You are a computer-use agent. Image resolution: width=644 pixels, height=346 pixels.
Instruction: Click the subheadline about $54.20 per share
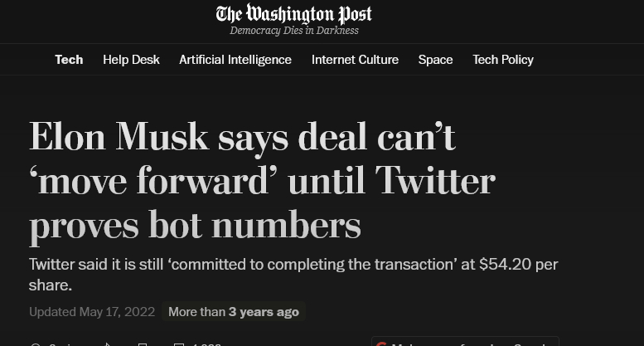coord(293,275)
